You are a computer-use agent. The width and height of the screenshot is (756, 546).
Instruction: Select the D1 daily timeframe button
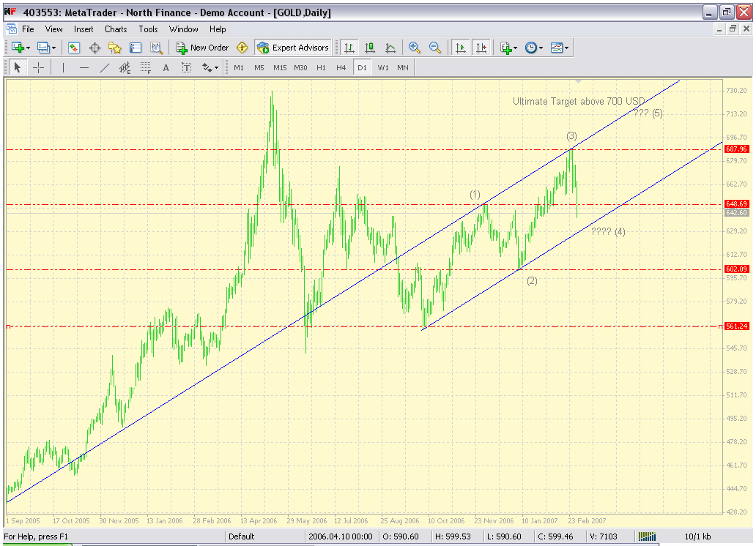362,68
